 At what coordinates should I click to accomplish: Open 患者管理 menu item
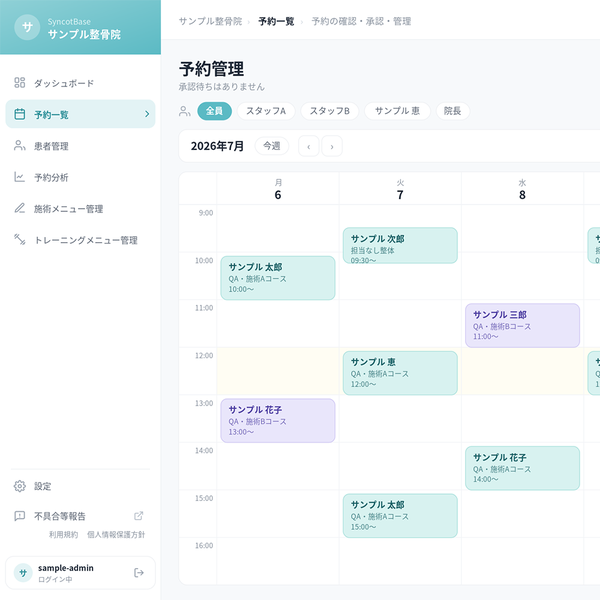(x=80, y=145)
